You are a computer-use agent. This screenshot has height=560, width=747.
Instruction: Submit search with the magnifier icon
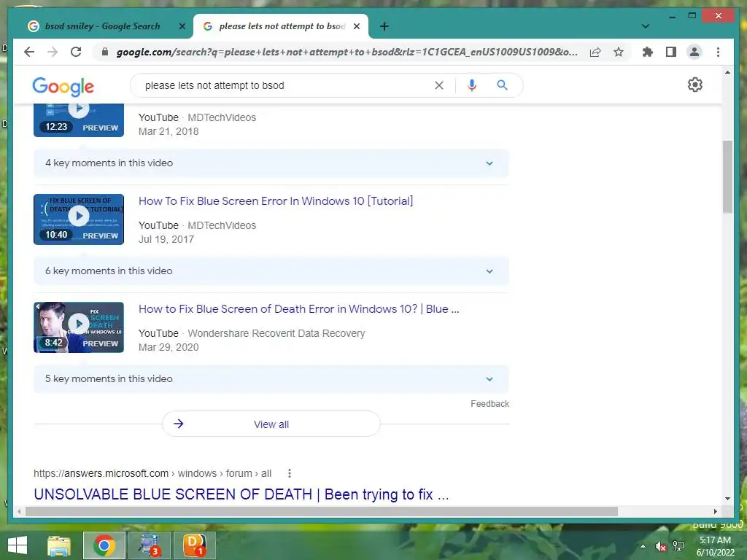502,85
